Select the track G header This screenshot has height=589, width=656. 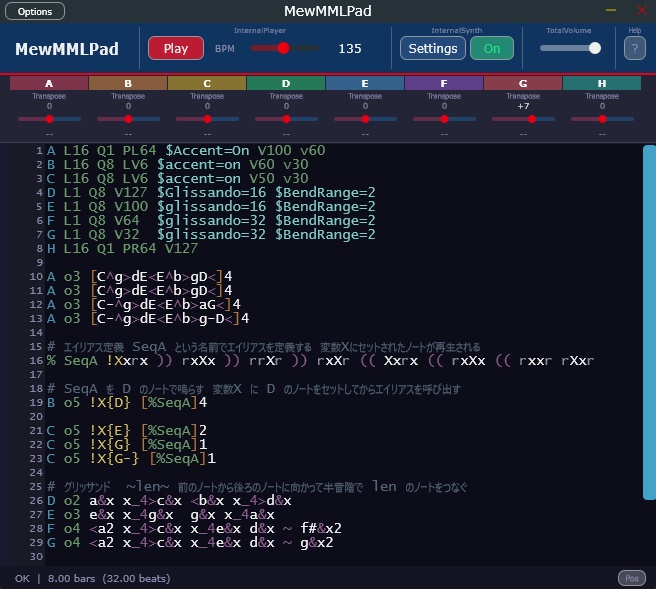523,83
